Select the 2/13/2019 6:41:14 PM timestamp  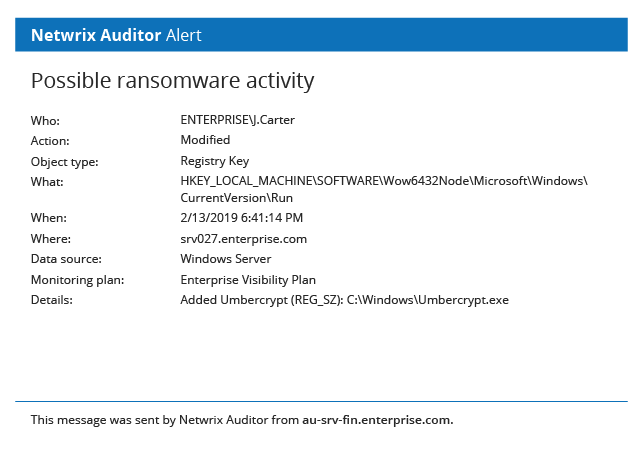point(242,218)
